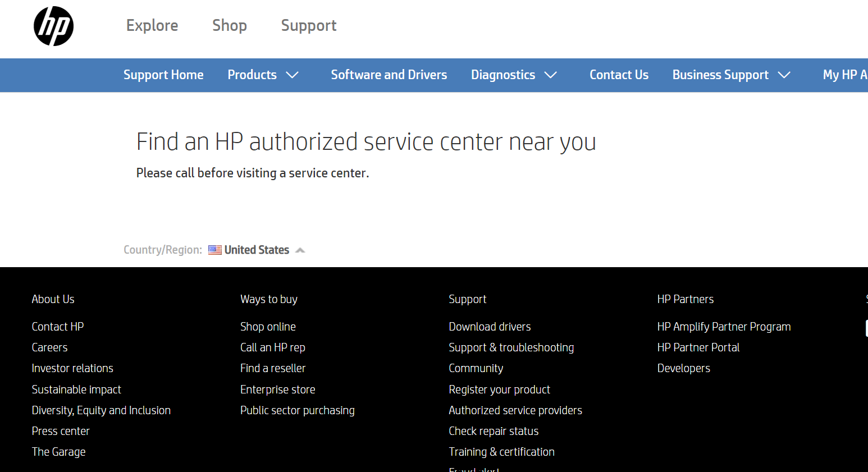Viewport: 868px width, 472px height.
Task: Open the Explore menu
Action: click(152, 25)
